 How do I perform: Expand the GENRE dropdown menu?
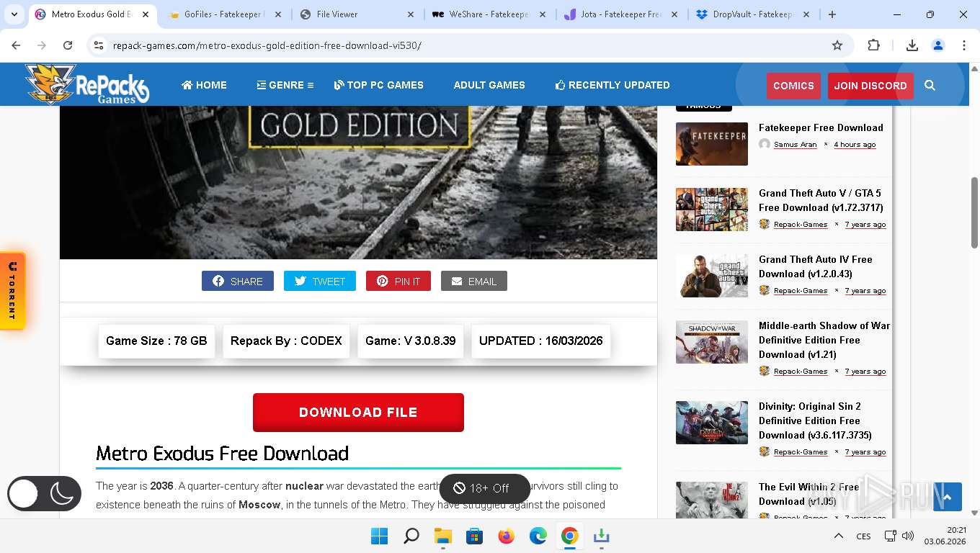click(285, 85)
